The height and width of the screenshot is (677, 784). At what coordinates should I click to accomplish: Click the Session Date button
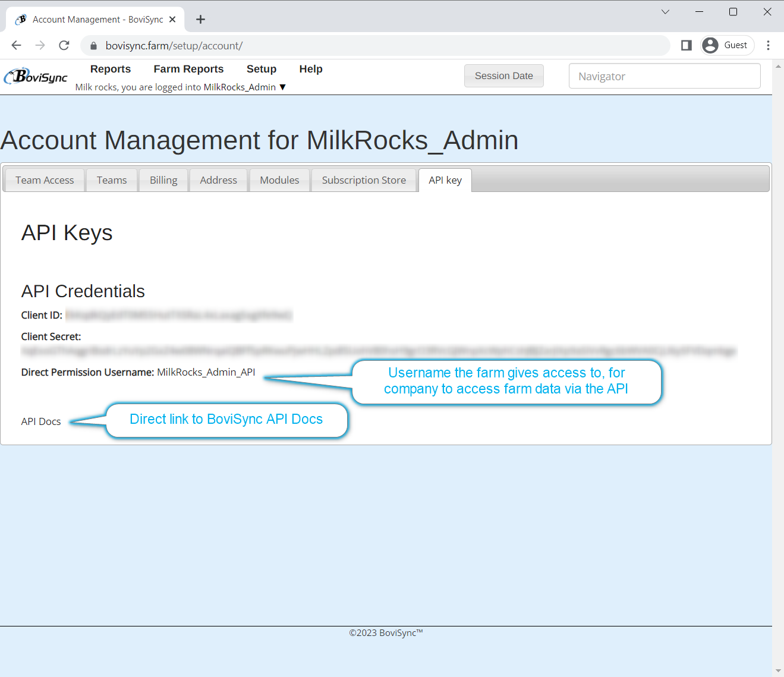[504, 76]
